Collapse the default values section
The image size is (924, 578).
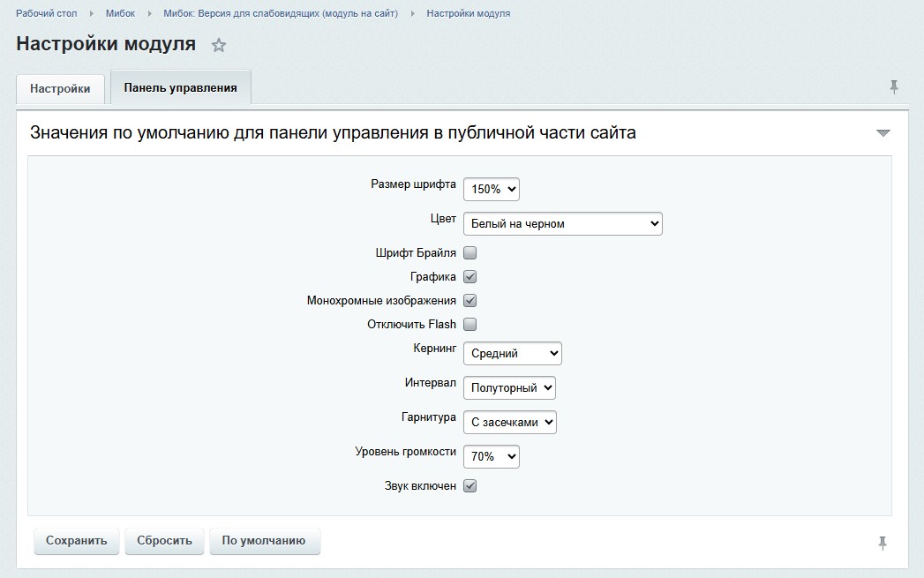(x=882, y=132)
